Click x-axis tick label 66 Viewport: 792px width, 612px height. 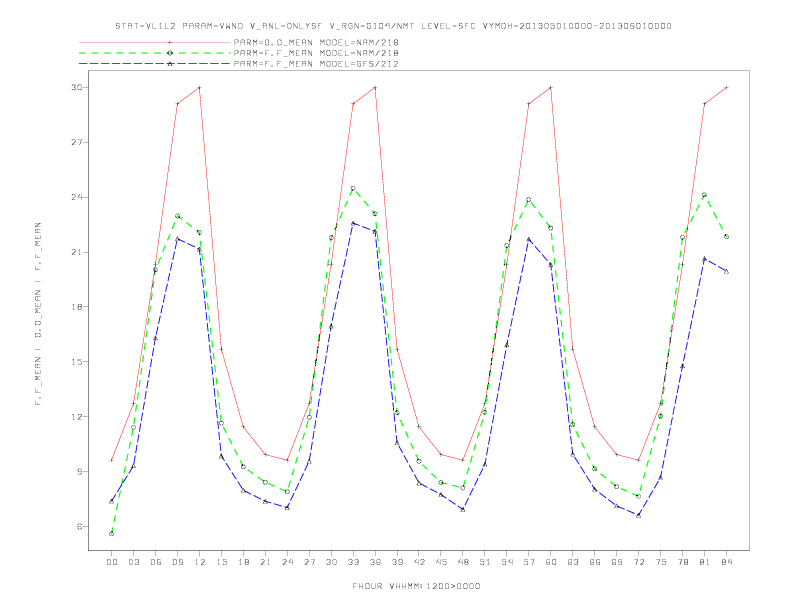point(595,562)
